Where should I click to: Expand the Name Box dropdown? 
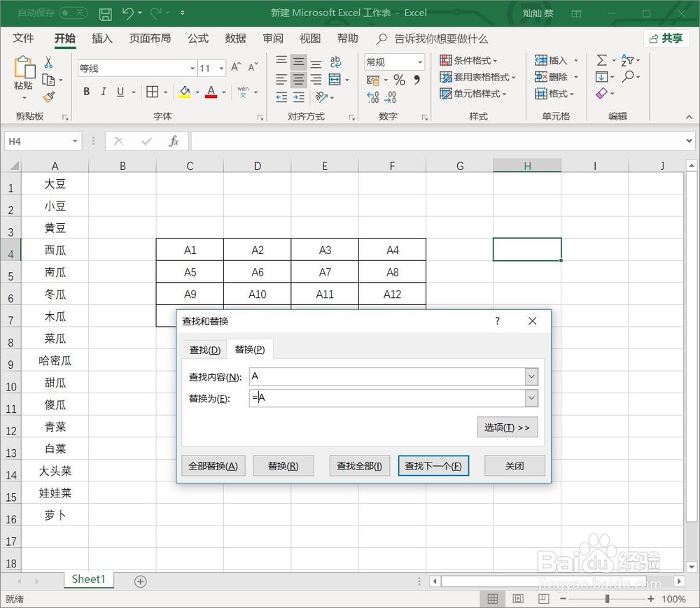point(75,141)
